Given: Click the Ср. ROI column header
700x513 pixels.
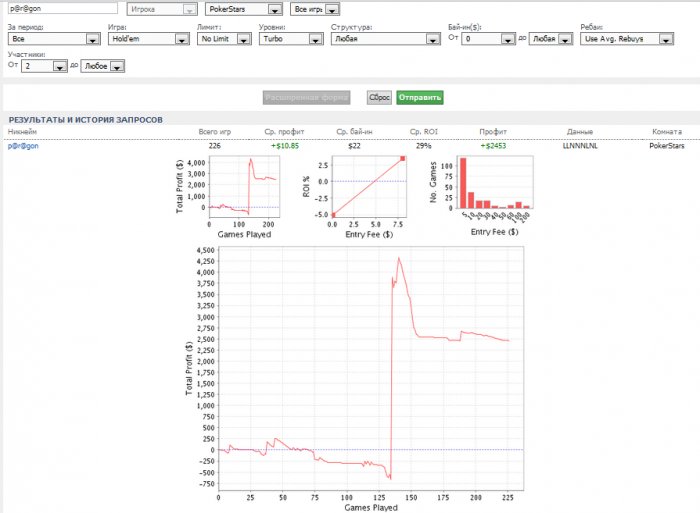Looking at the screenshot, I should [424, 132].
